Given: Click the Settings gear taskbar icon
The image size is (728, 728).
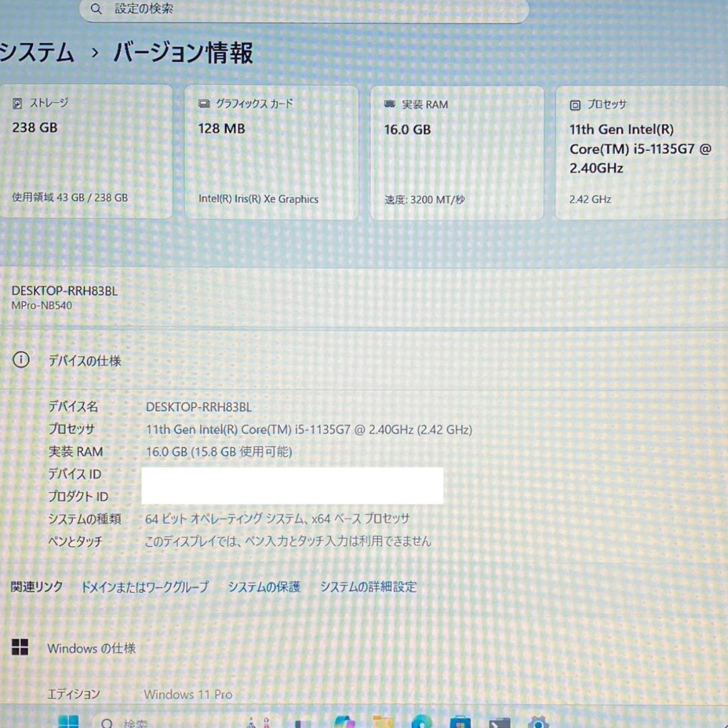Looking at the screenshot, I should [x=539, y=722].
